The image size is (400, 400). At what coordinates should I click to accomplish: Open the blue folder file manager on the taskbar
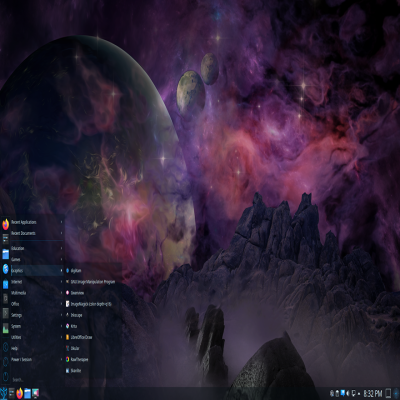(28, 393)
